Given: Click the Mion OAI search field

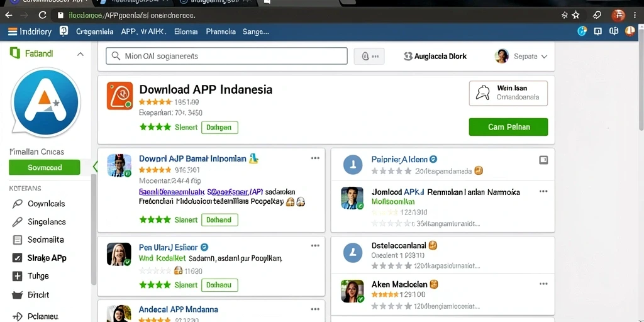Looking at the screenshot, I should click(x=226, y=56).
